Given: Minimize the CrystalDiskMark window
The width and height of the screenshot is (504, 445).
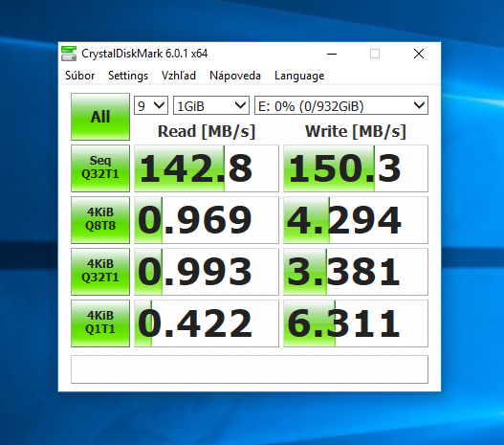Looking at the screenshot, I should pyautogui.click(x=332, y=54).
